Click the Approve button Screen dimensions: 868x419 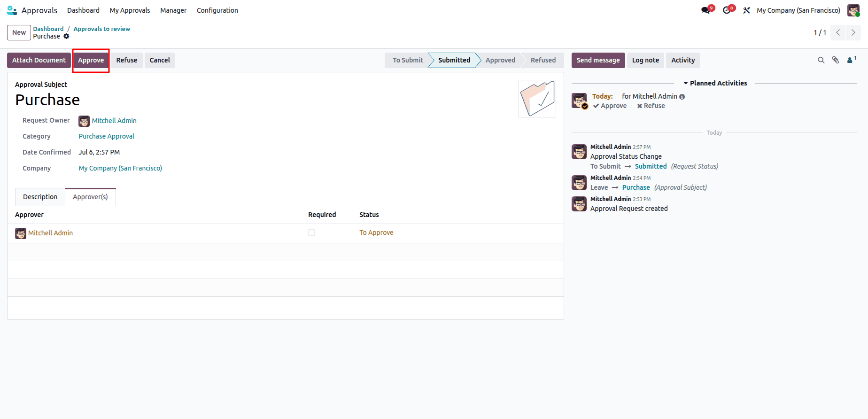91,60
